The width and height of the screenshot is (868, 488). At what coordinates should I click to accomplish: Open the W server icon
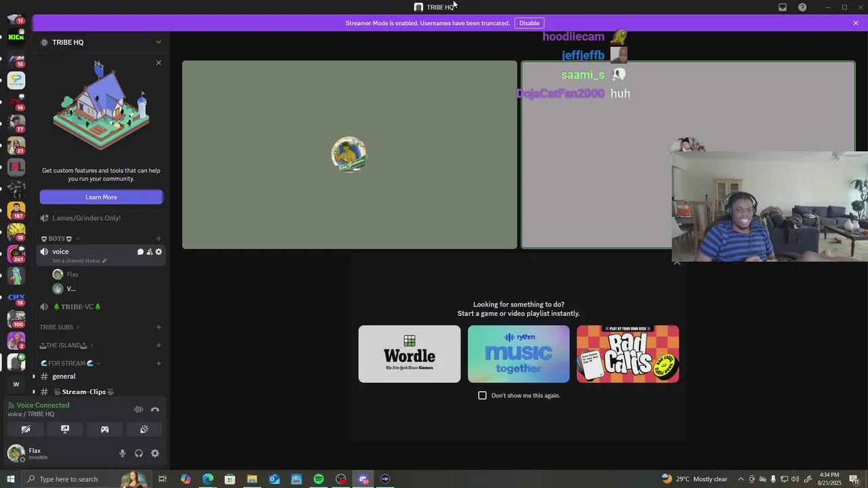(16, 384)
